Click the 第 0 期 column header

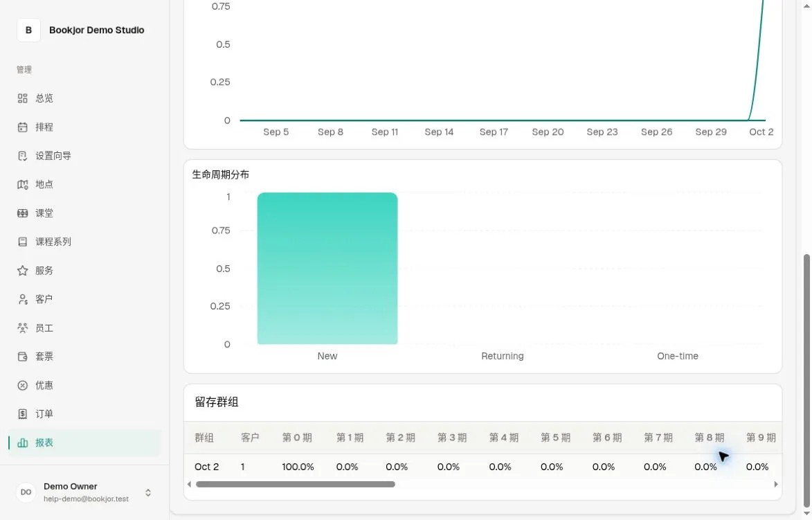[297, 438]
